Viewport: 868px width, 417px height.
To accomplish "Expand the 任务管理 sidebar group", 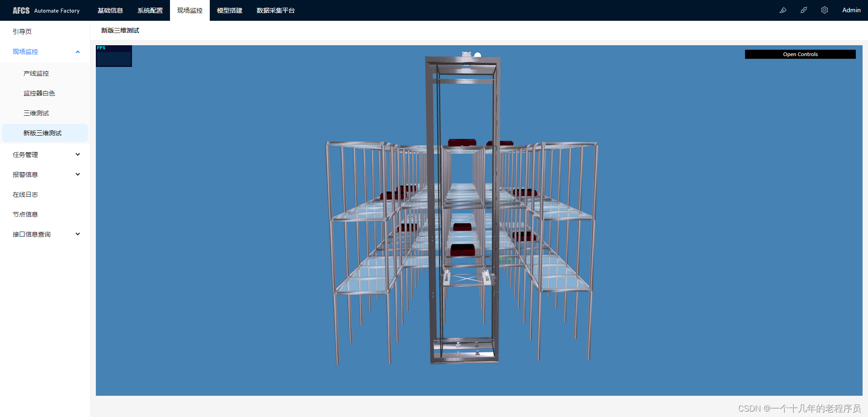I will coord(45,155).
